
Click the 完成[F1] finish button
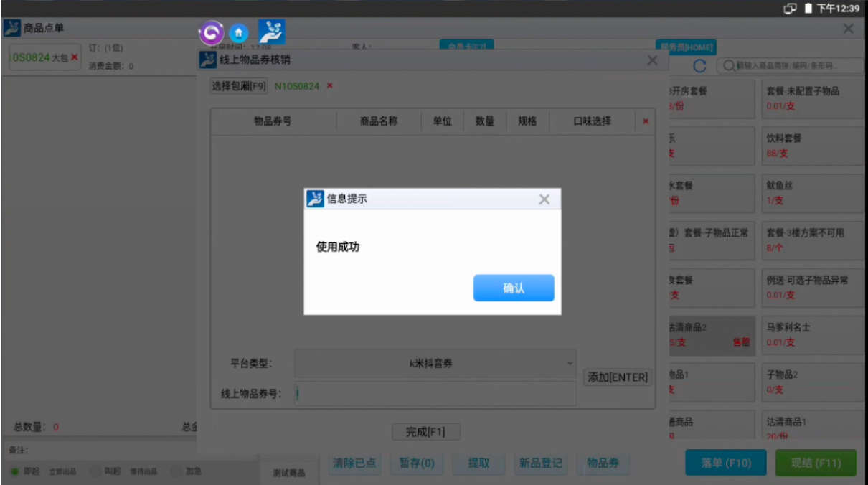pyautogui.click(x=425, y=432)
